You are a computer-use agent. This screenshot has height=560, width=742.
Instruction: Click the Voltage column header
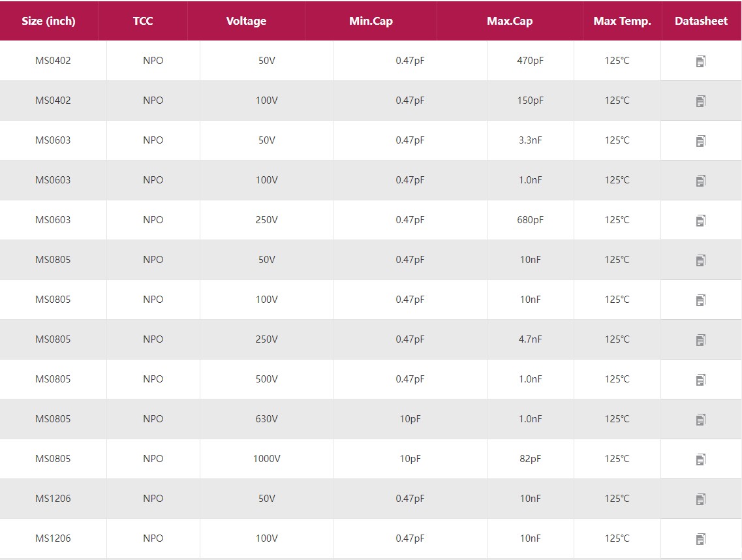(246, 21)
